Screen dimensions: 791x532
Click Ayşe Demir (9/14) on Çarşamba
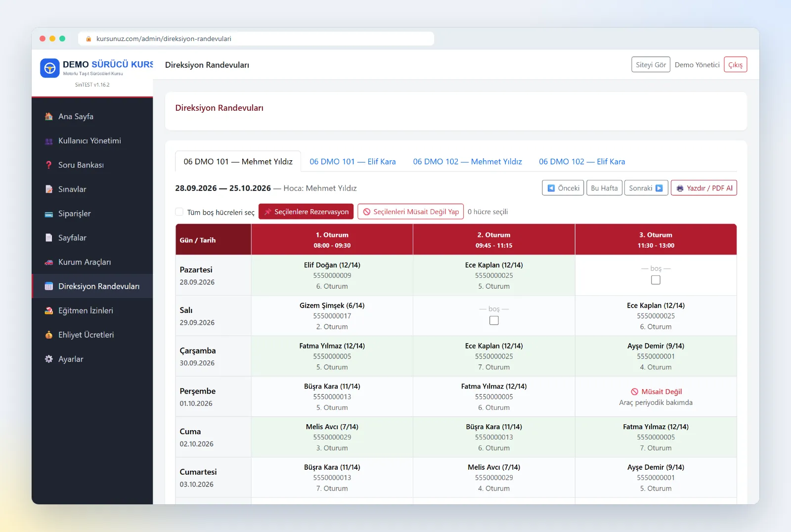656,356
